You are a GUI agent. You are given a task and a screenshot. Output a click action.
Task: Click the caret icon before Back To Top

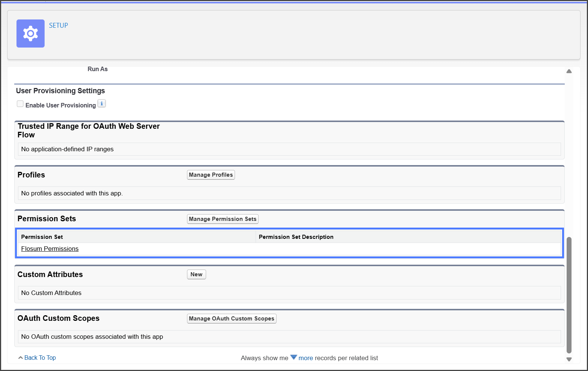click(20, 358)
